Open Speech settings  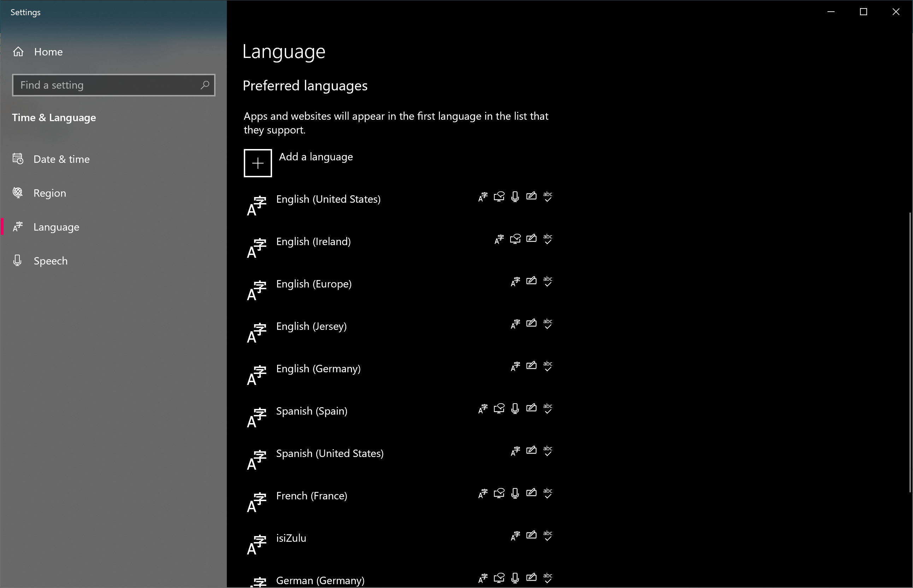click(x=113, y=261)
